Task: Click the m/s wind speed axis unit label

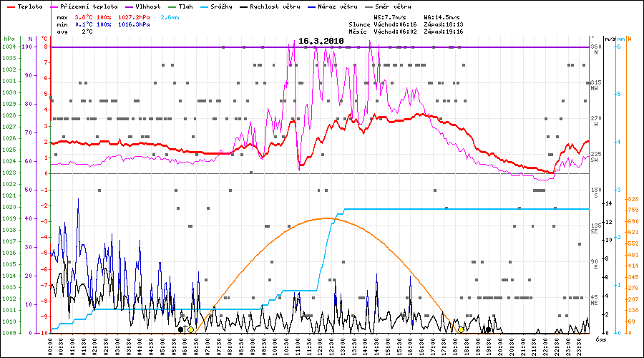Action: coord(609,38)
